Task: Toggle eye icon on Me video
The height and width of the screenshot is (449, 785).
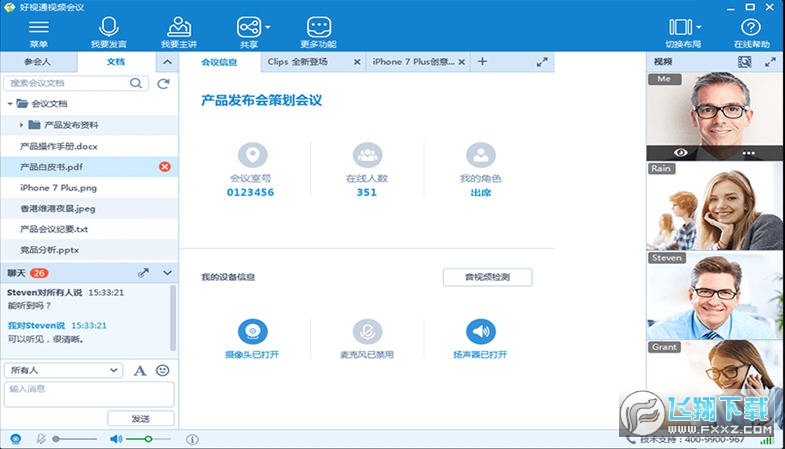Action: click(681, 153)
